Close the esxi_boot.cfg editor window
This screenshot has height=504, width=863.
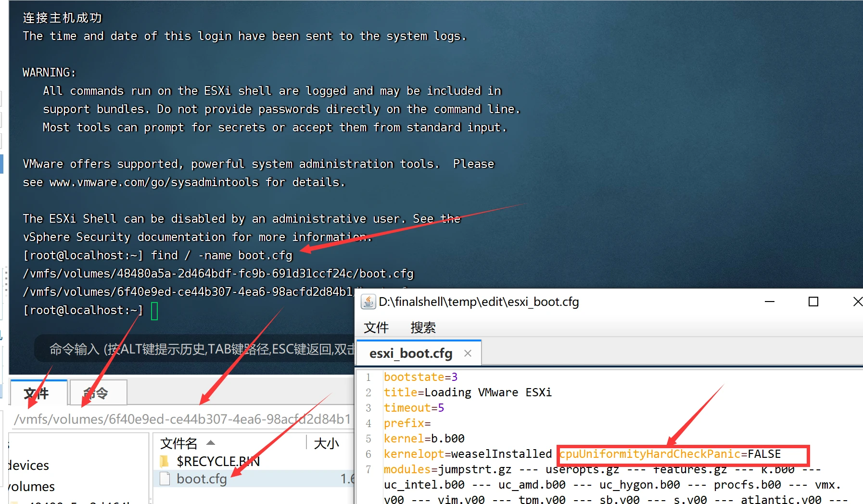(x=857, y=302)
